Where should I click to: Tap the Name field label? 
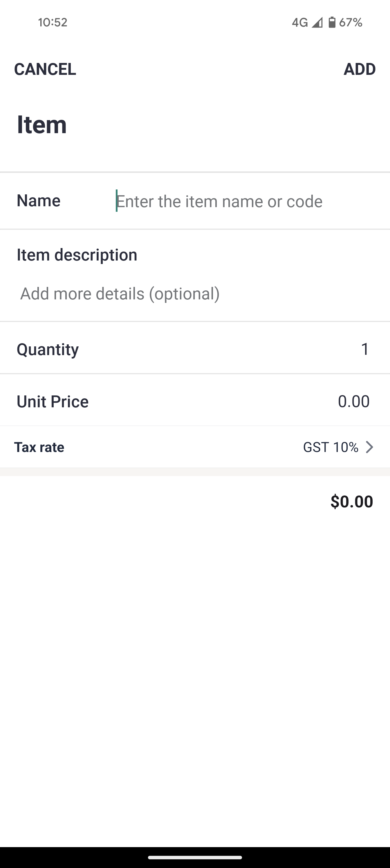38,200
